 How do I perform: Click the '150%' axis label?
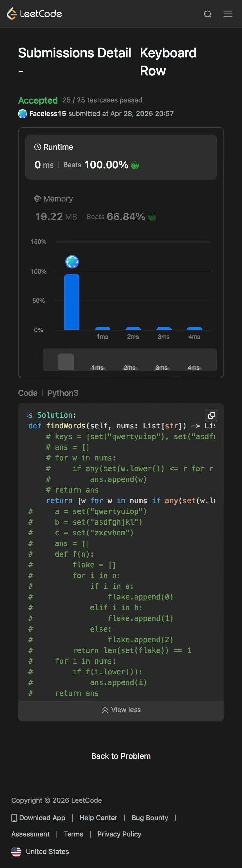(x=39, y=241)
